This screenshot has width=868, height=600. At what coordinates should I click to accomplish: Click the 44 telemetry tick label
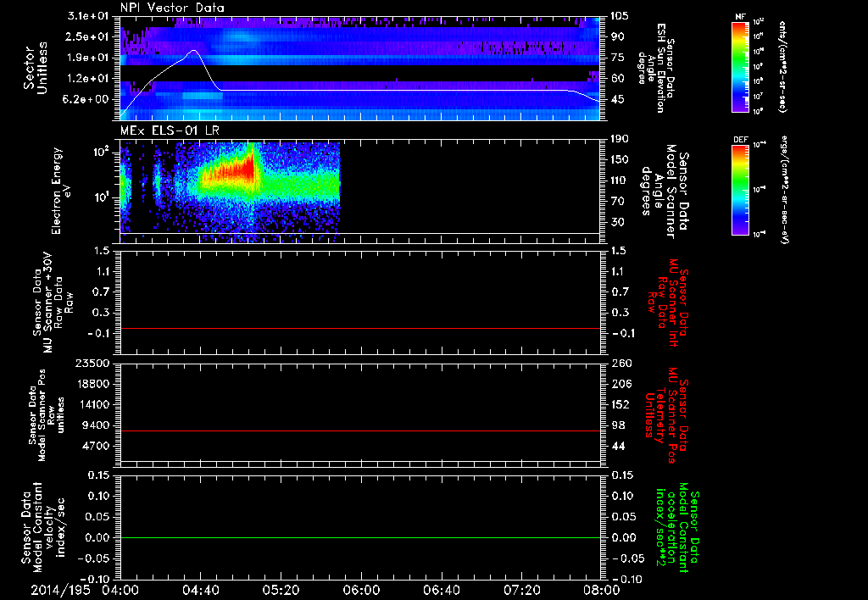point(618,446)
